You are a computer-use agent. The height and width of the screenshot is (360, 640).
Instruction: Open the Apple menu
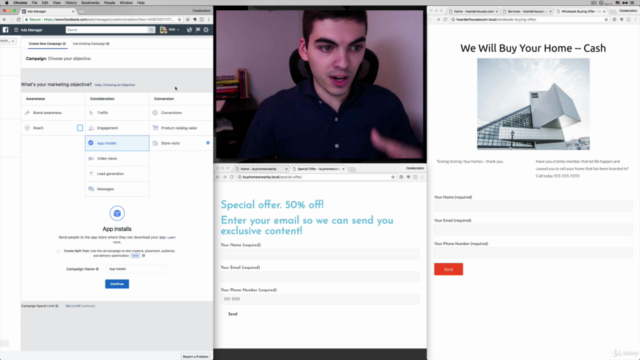7,2
